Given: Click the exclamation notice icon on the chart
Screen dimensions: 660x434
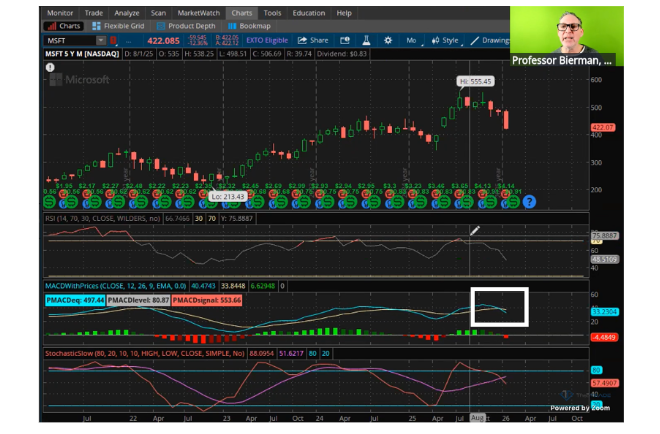Looking at the screenshot, I should coord(50,67).
